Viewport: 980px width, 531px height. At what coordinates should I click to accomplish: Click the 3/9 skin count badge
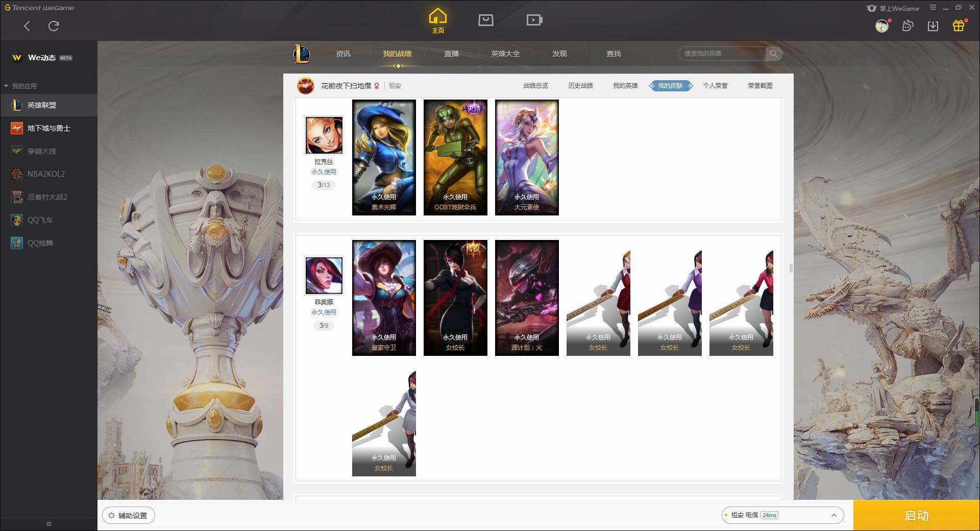click(x=324, y=325)
